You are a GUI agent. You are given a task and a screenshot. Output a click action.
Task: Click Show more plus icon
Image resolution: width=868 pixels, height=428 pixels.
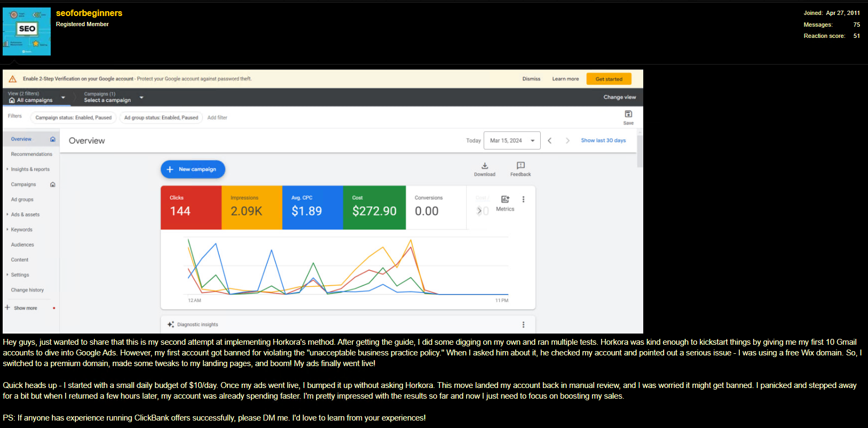[7, 307]
